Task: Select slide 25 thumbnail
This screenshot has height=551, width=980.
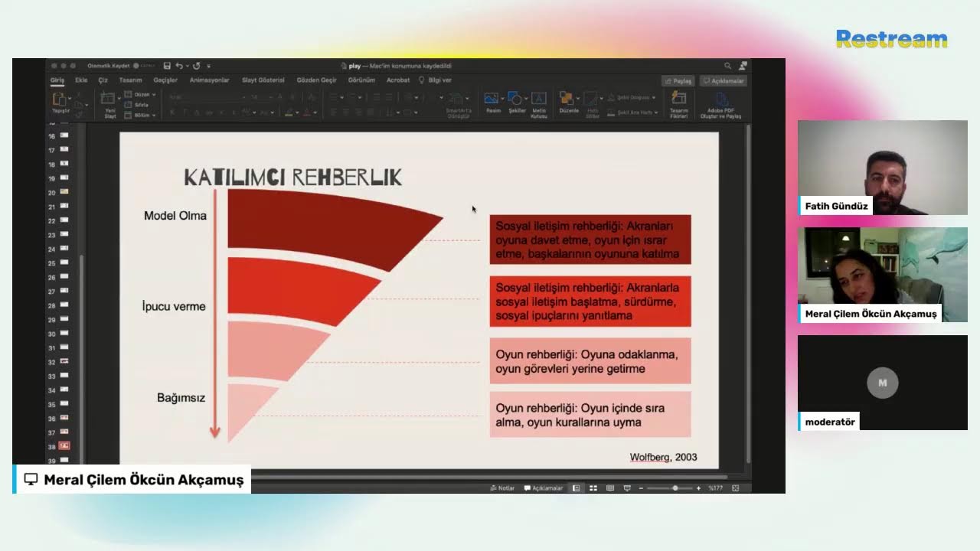Action: click(64, 262)
